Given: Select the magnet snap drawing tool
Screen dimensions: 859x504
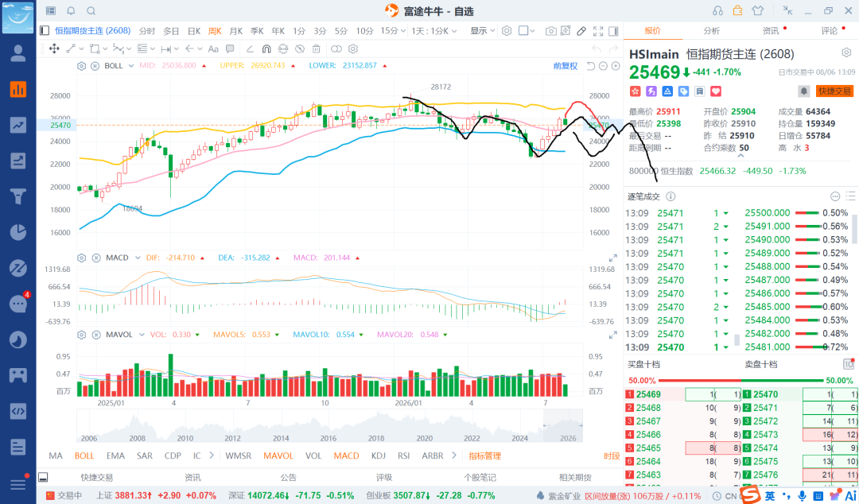Looking at the screenshot, I should point(266,48).
